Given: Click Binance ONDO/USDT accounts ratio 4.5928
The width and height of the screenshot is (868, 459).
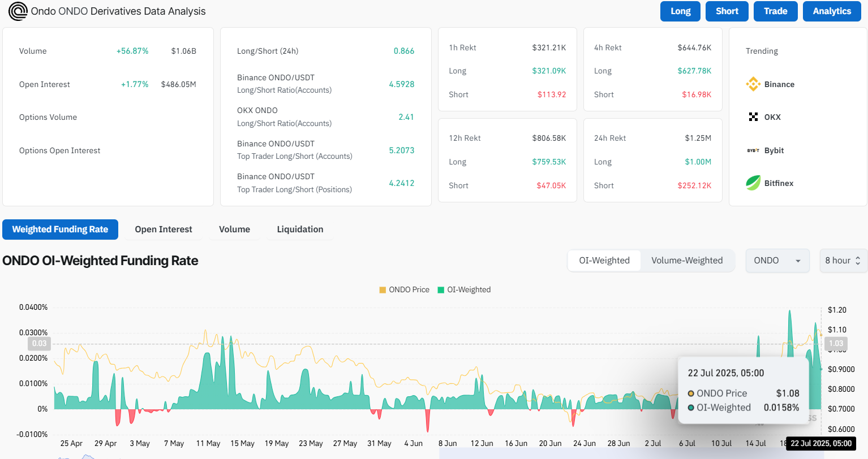Looking at the screenshot, I should point(402,84).
